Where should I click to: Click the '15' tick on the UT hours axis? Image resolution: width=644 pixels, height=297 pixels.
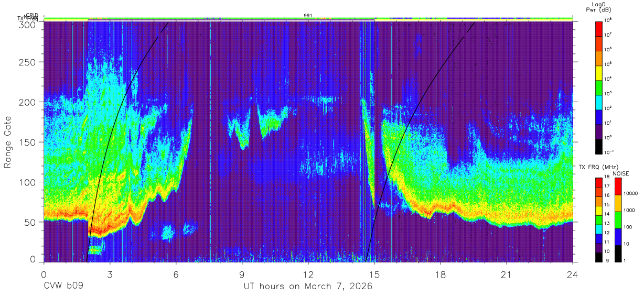pos(374,274)
